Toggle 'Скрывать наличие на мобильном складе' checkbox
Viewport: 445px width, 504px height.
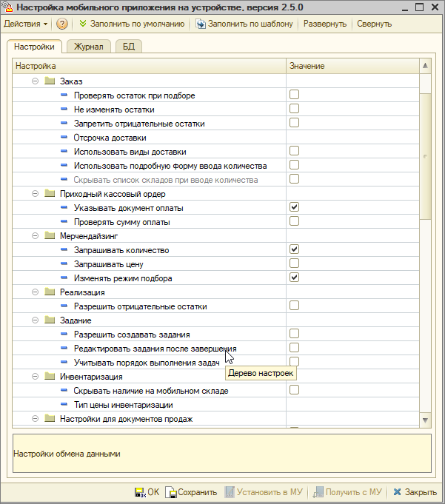click(294, 390)
